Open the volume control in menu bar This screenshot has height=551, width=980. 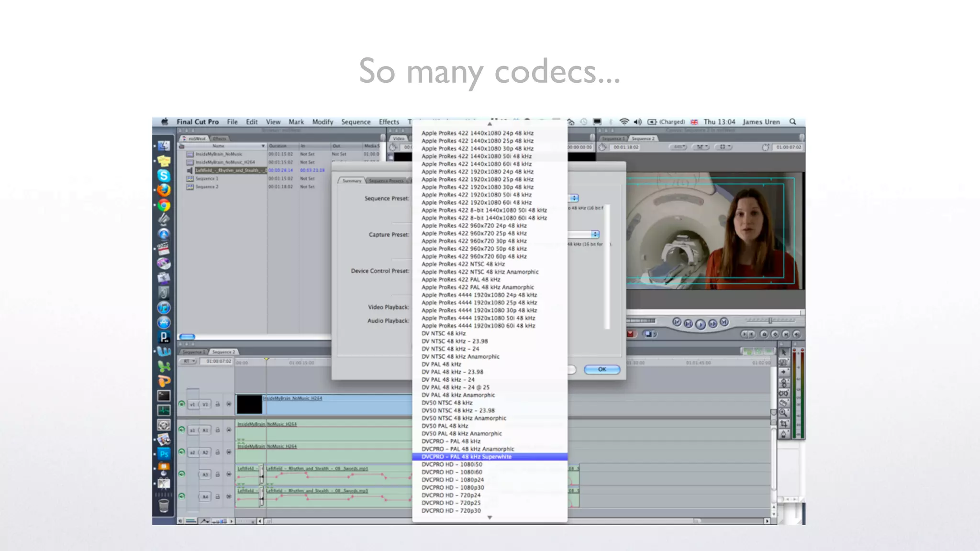(637, 122)
